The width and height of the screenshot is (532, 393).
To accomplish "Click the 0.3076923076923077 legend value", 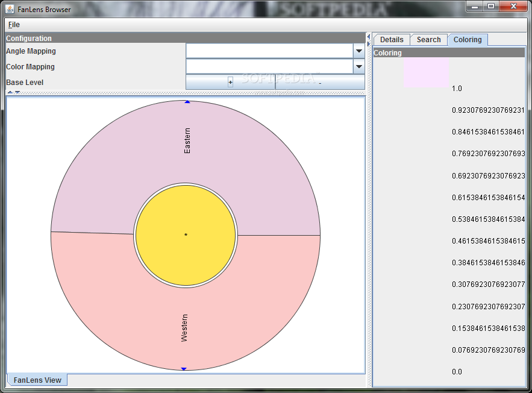I will click(488, 285).
